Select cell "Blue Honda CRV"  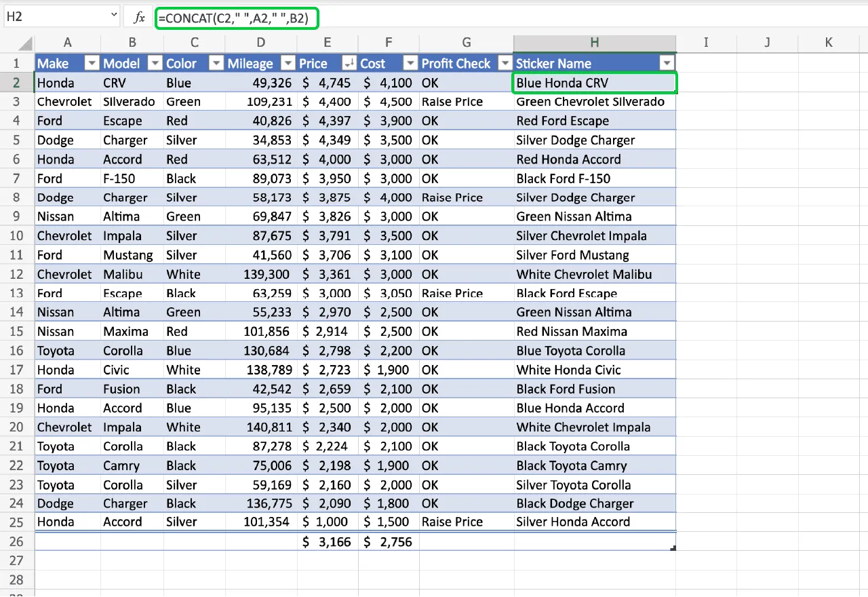tap(595, 83)
